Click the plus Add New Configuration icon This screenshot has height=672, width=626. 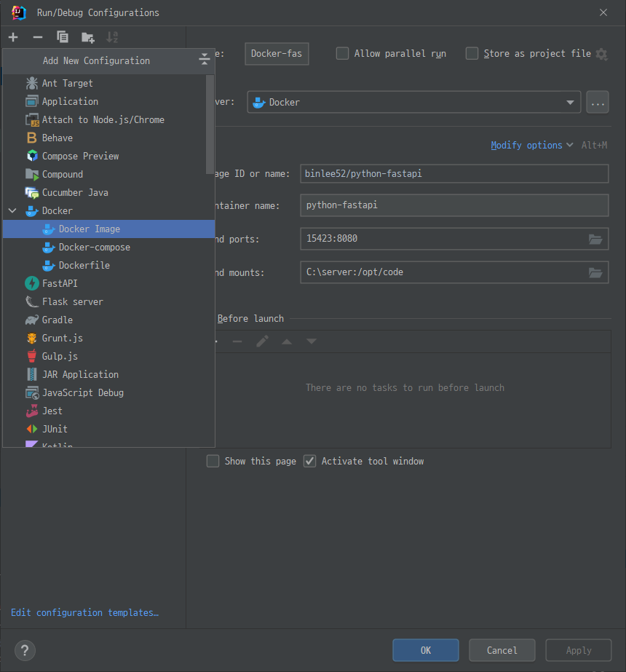13,37
